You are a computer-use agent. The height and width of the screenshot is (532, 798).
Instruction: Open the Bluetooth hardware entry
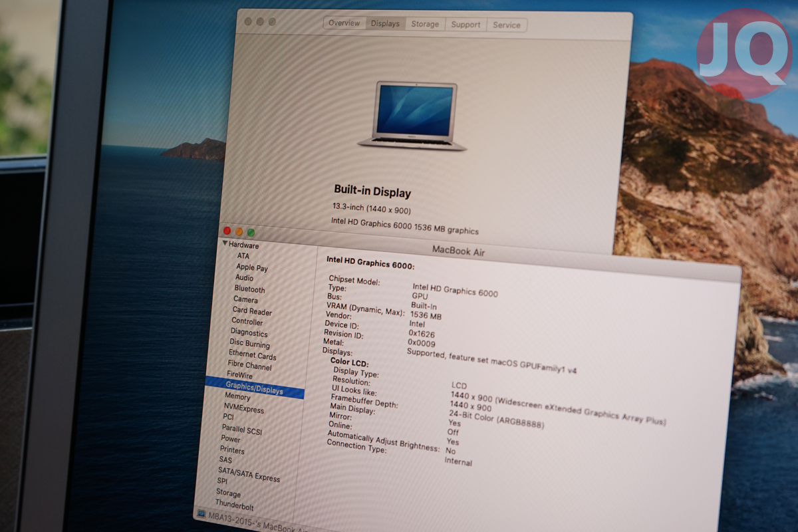(249, 289)
